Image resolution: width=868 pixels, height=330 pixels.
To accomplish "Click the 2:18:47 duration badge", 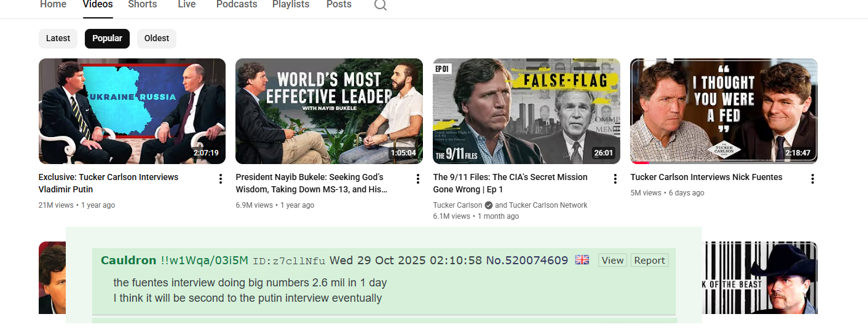I will (798, 153).
